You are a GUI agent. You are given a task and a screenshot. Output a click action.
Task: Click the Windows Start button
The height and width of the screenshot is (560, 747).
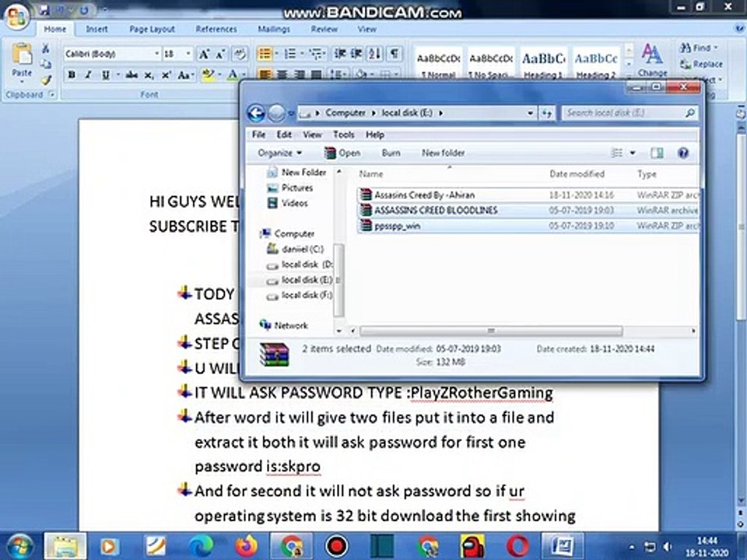[20, 546]
